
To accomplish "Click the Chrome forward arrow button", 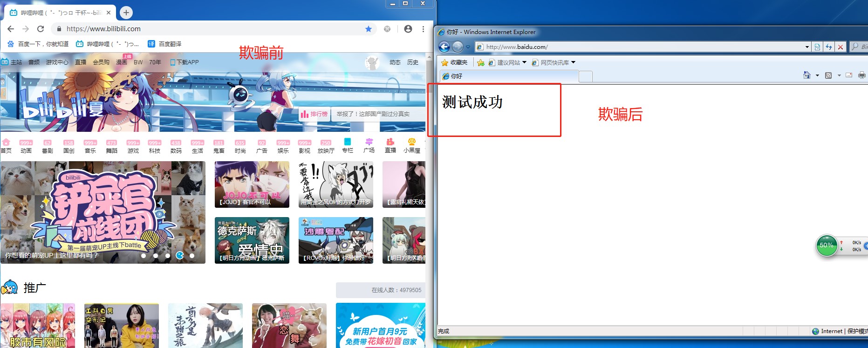I will [x=26, y=29].
